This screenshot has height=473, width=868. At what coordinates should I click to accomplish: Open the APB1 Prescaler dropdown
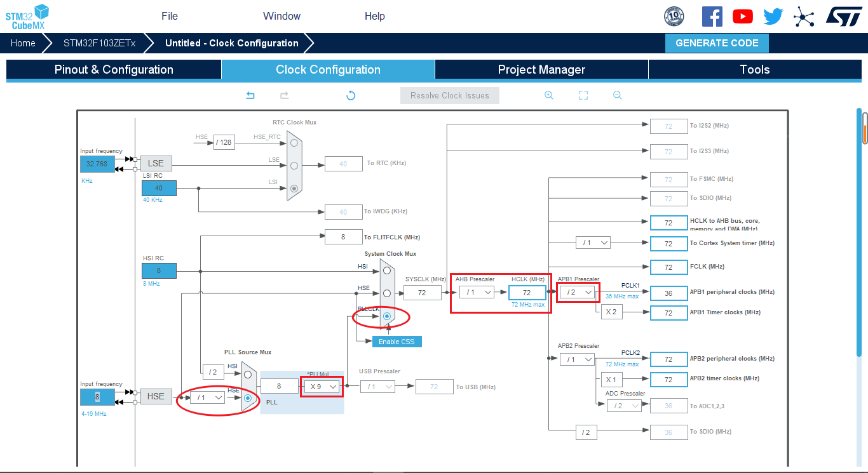coord(578,292)
